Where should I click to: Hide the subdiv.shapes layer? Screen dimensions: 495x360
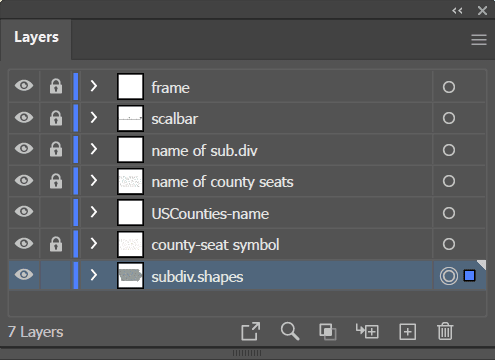24,275
